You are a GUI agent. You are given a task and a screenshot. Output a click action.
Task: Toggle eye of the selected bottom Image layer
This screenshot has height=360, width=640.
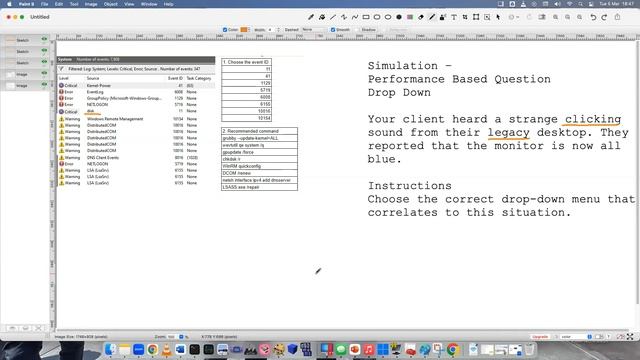(44, 84)
